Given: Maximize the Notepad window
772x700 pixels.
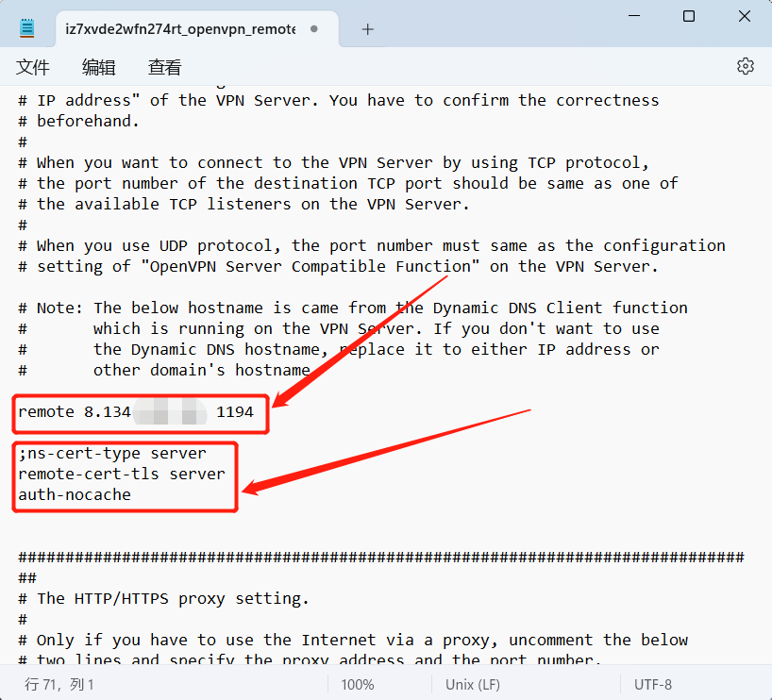Looking at the screenshot, I should click(689, 16).
